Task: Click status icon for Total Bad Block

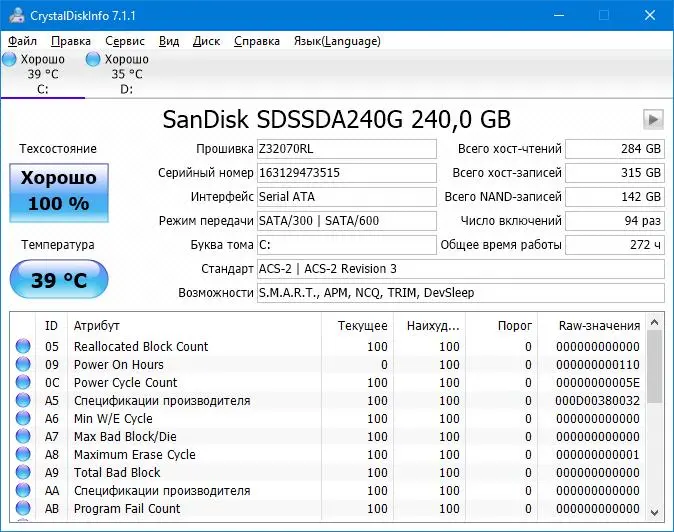Action: (x=23, y=472)
